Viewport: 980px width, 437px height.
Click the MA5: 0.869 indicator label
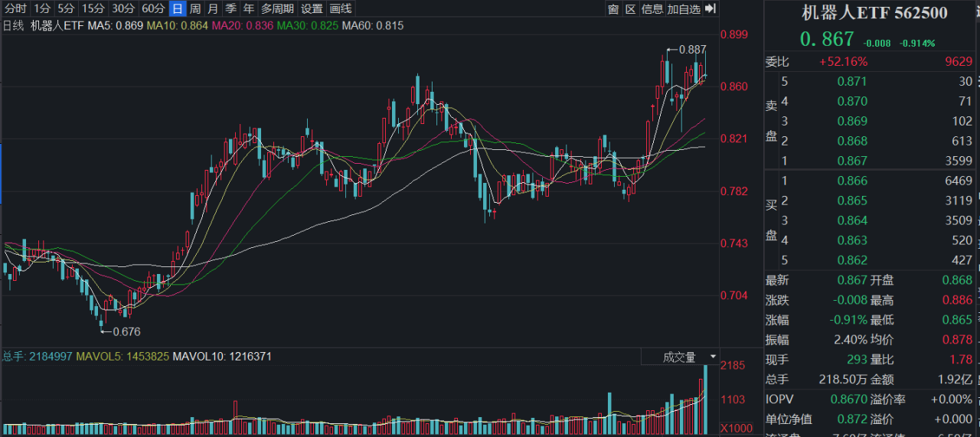pos(115,26)
